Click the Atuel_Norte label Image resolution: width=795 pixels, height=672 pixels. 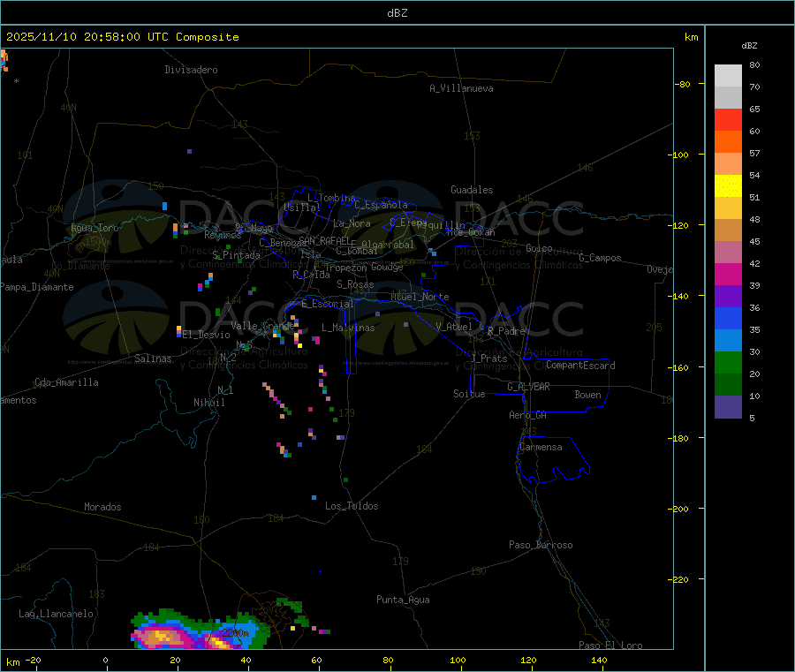(420, 297)
